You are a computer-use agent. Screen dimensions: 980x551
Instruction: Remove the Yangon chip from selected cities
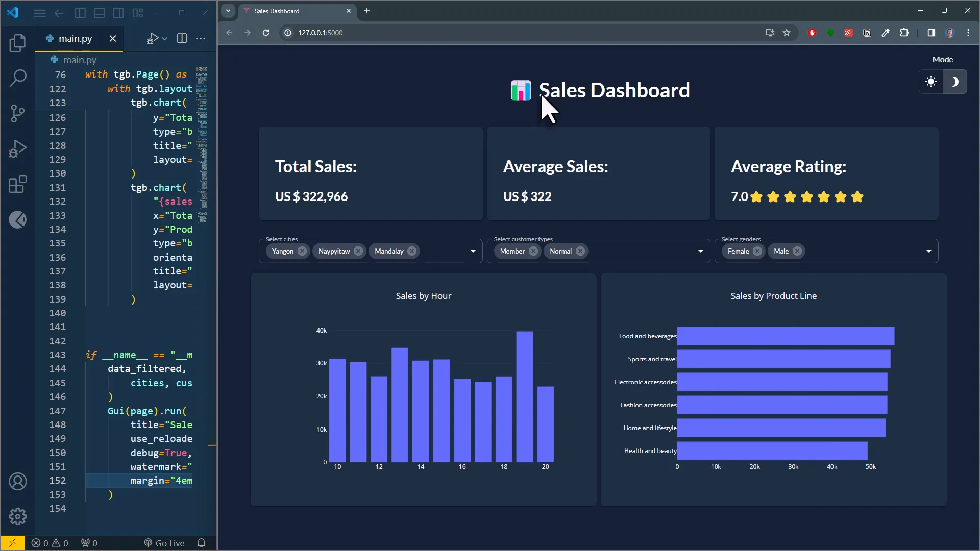click(x=303, y=251)
